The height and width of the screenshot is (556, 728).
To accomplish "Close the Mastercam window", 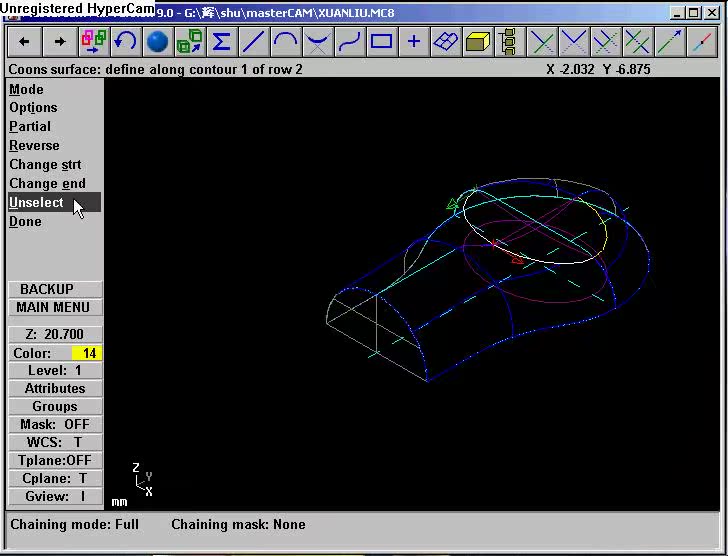I will [x=711, y=13].
